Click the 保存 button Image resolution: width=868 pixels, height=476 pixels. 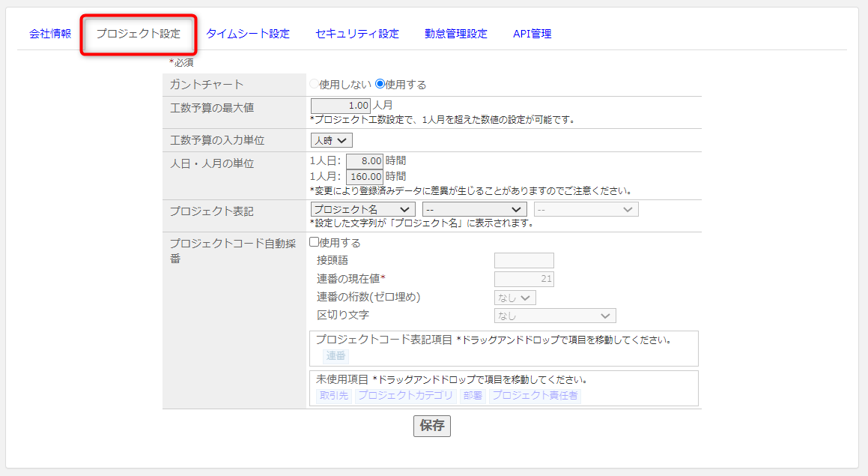click(x=432, y=426)
